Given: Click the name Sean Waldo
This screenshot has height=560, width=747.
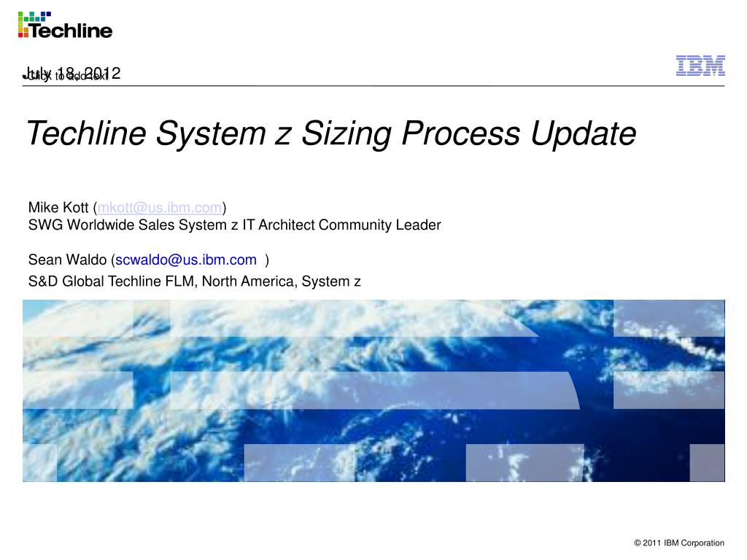Looking at the screenshot, I should [x=67, y=260].
